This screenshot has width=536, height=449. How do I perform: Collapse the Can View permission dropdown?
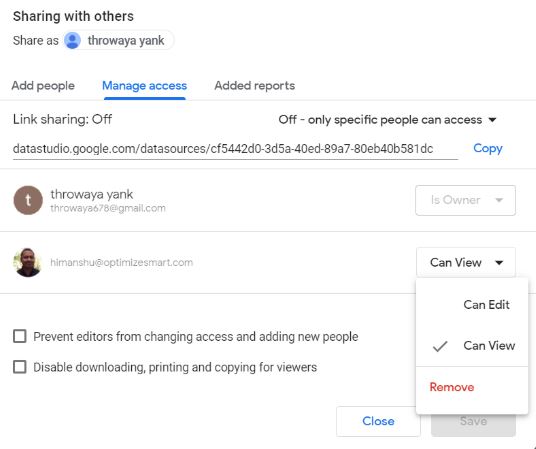coord(466,262)
